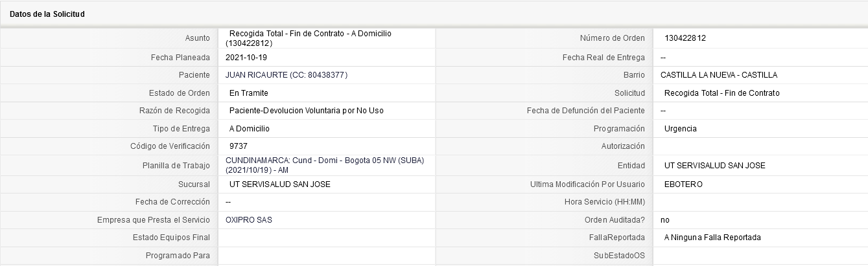Viewport: 868px width, 266px height.
Task: Click the Programación value Urgencia
Action: (681, 129)
